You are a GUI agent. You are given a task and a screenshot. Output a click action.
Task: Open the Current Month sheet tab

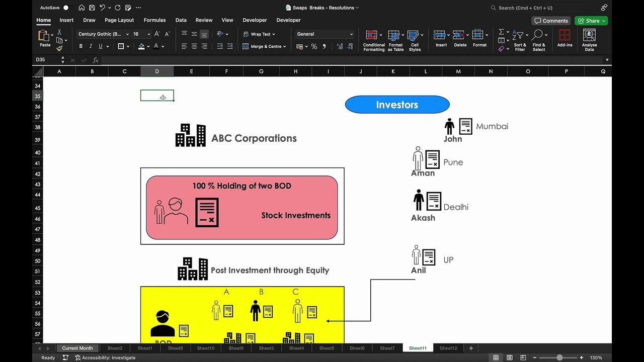coord(77,348)
